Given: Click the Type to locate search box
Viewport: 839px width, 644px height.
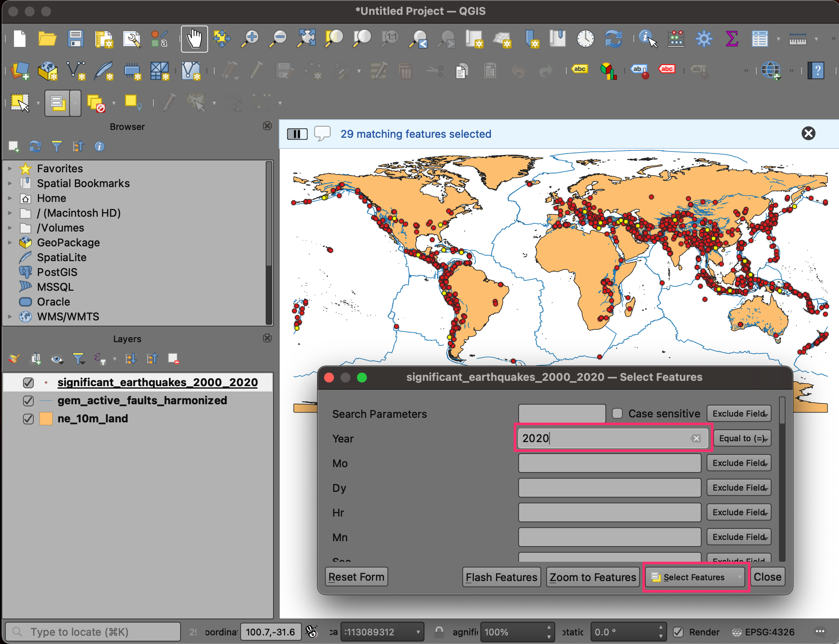Looking at the screenshot, I should 93,632.
